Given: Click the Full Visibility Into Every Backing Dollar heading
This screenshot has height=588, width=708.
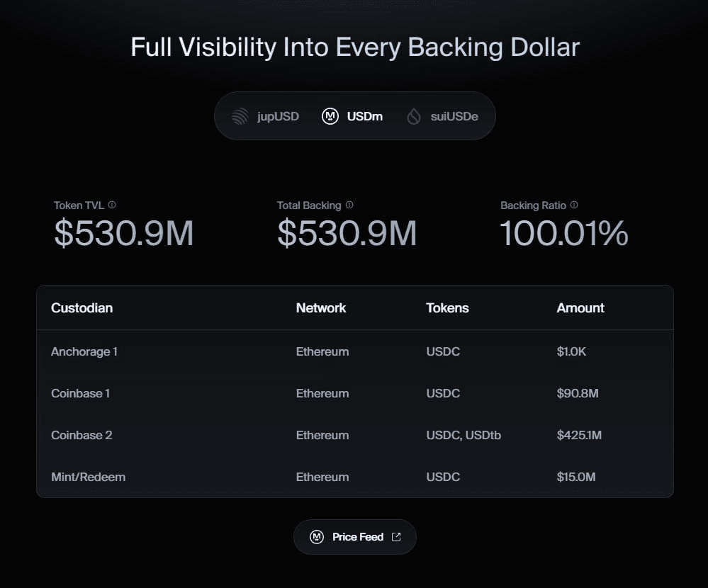Looking at the screenshot, I should pyautogui.click(x=355, y=47).
